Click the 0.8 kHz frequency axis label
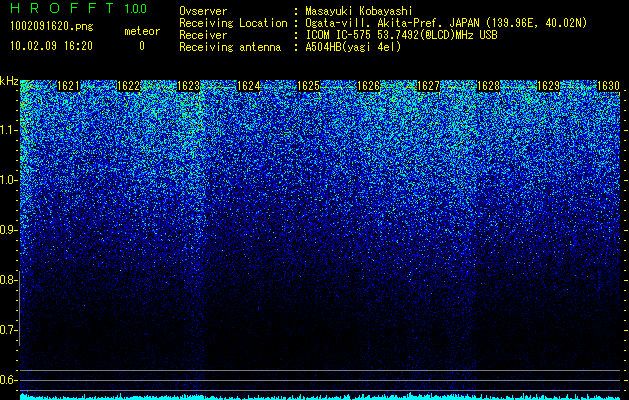 click(x=8, y=280)
